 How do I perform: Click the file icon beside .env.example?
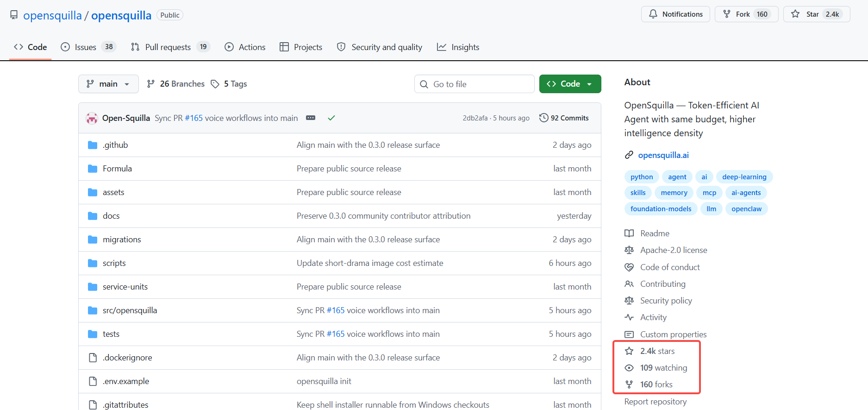(93, 381)
